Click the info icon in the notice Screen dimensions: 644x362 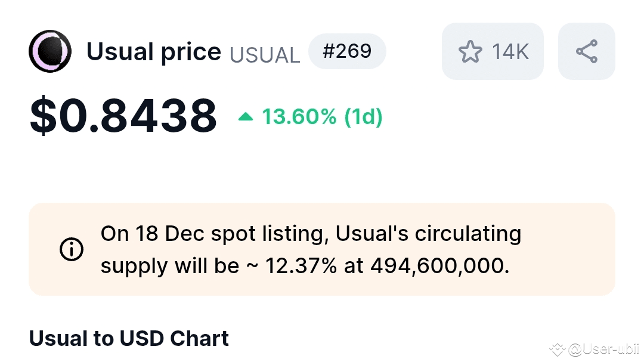click(x=72, y=249)
